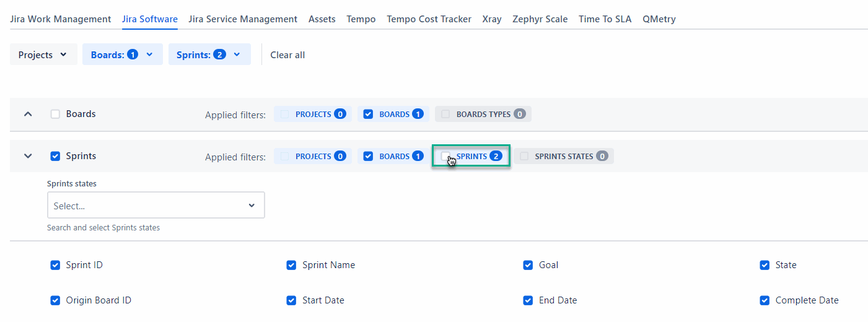Toggle BOARDS filter in Boards row
Screen dimensions: 868x322
coord(368,114)
